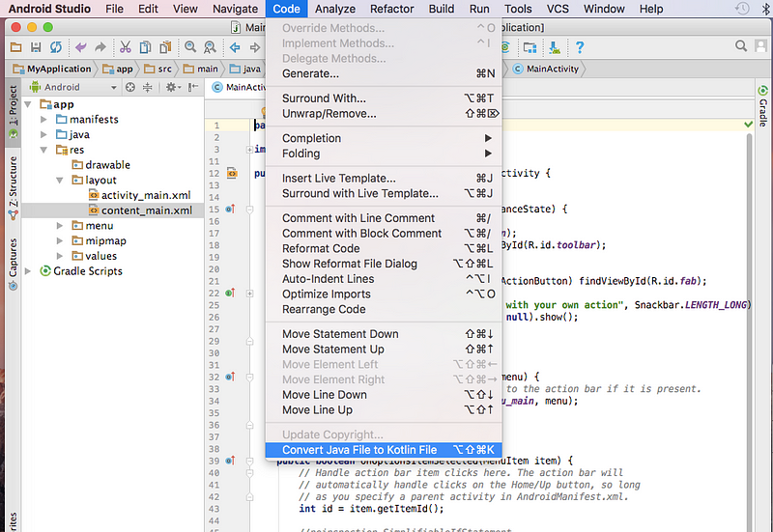
Task: Collapse the app module node
Action: pos(28,104)
